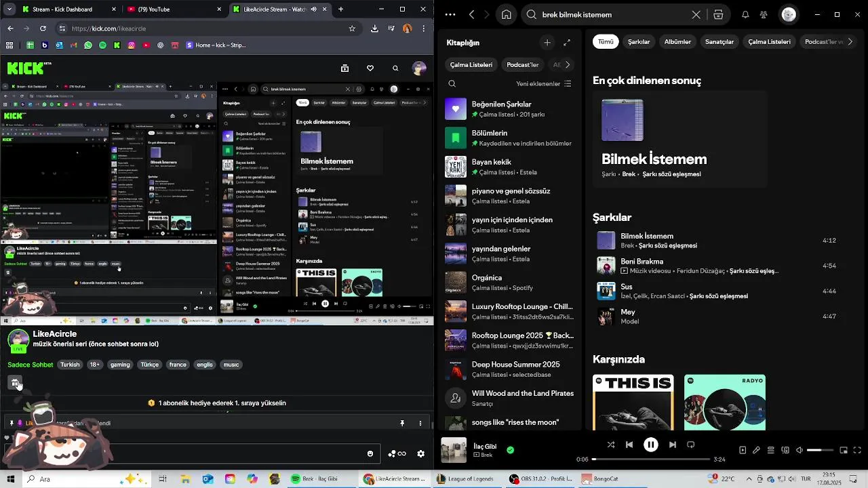The height and width of the screenshot is (488, 868).
Task: Open Spotify profile avatar menu
Action: (x=789, y=15)
